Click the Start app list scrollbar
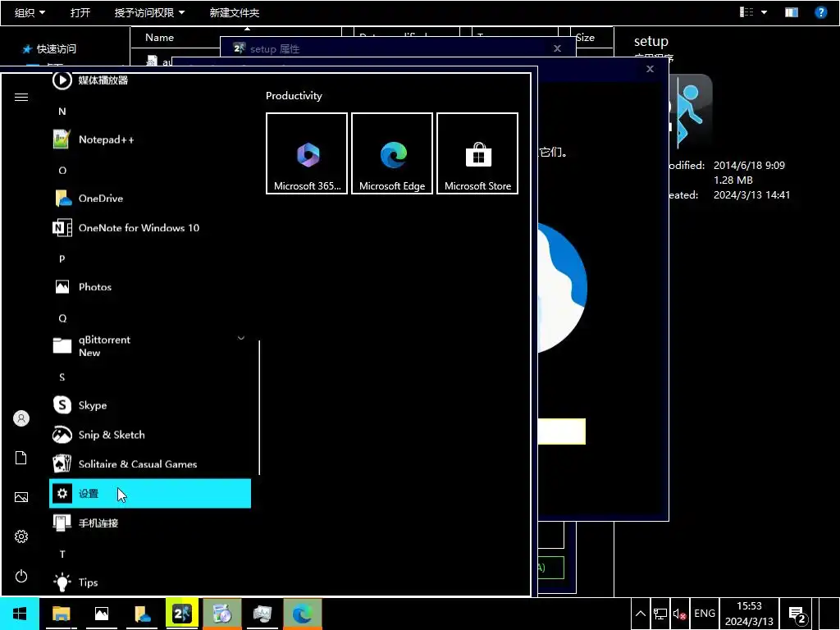 [259, 407]
